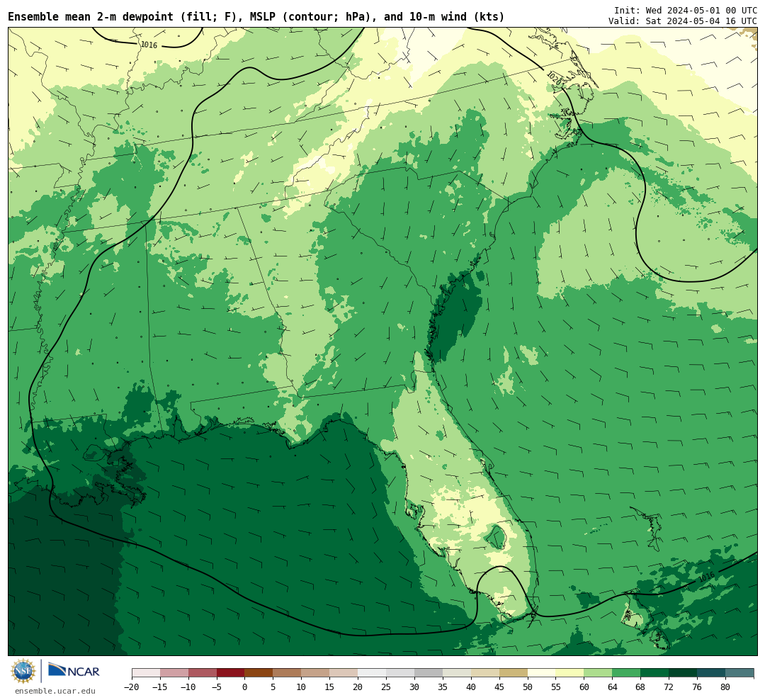Pick the dark green swatch between 68 and 72
Image resolution: width=765 pixels, height=700 pixels.
[x=655, y=672]
